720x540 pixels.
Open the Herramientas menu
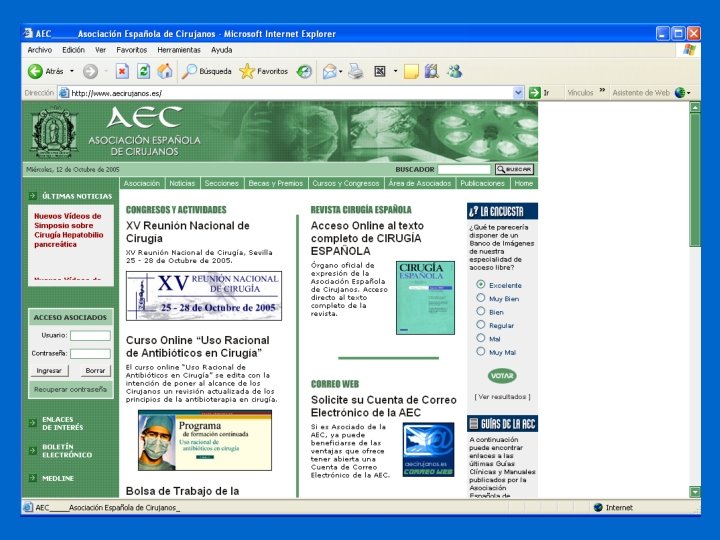click(x=179, y=50)
